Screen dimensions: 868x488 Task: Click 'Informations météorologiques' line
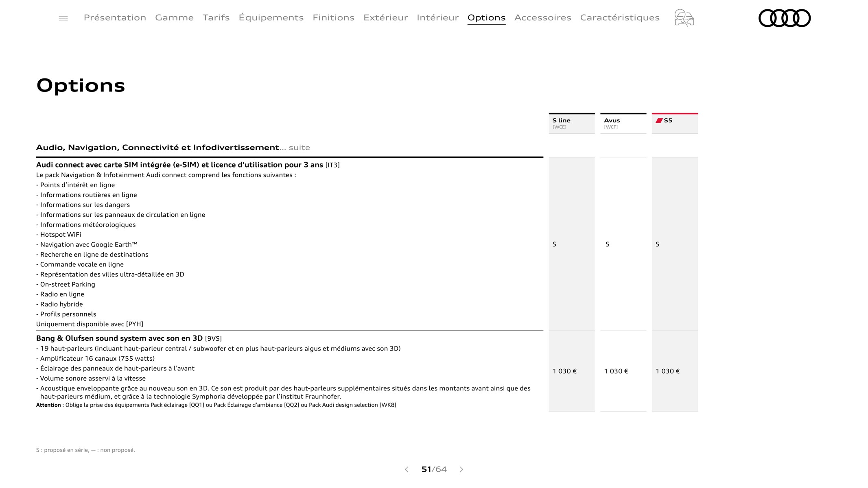click(x=86, y=224)
